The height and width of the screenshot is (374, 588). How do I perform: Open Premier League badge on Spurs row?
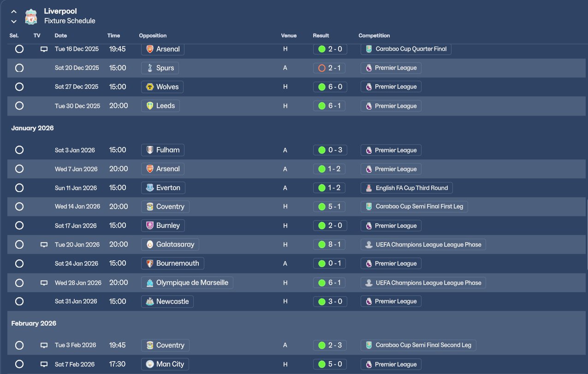point(391,68)
